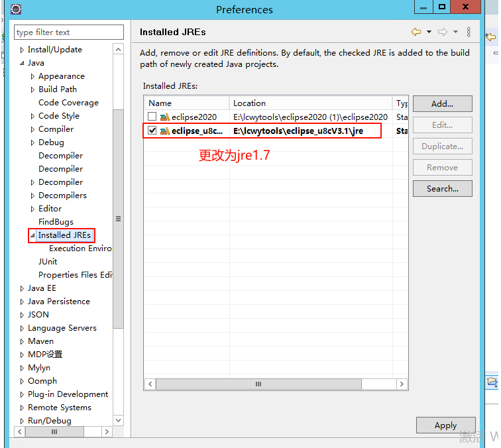Expand the Decompilers node
Viewport: 501px width, 448px height.
point(32,196)
